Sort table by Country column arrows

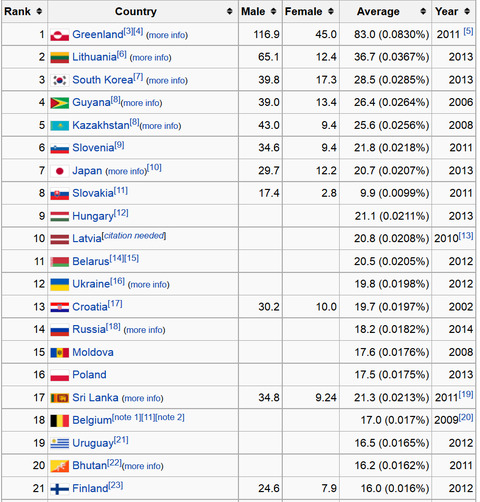(x=229, y=11)
